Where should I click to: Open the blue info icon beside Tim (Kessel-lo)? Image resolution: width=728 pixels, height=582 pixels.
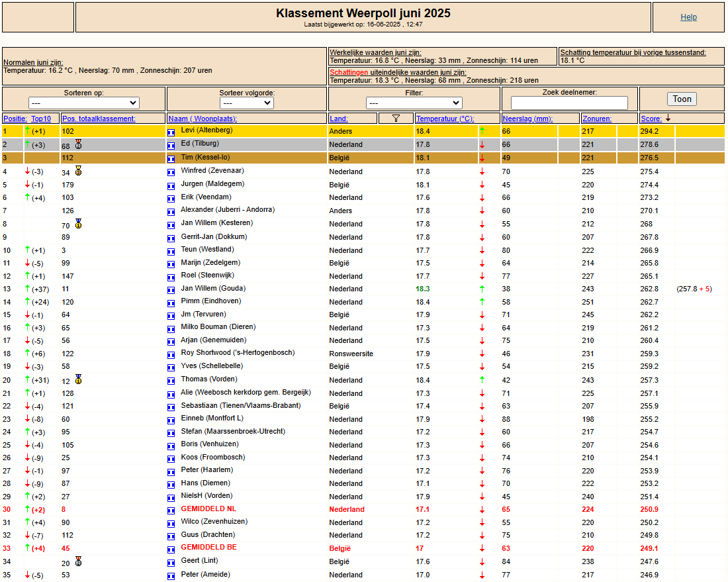tap(171, 159)
